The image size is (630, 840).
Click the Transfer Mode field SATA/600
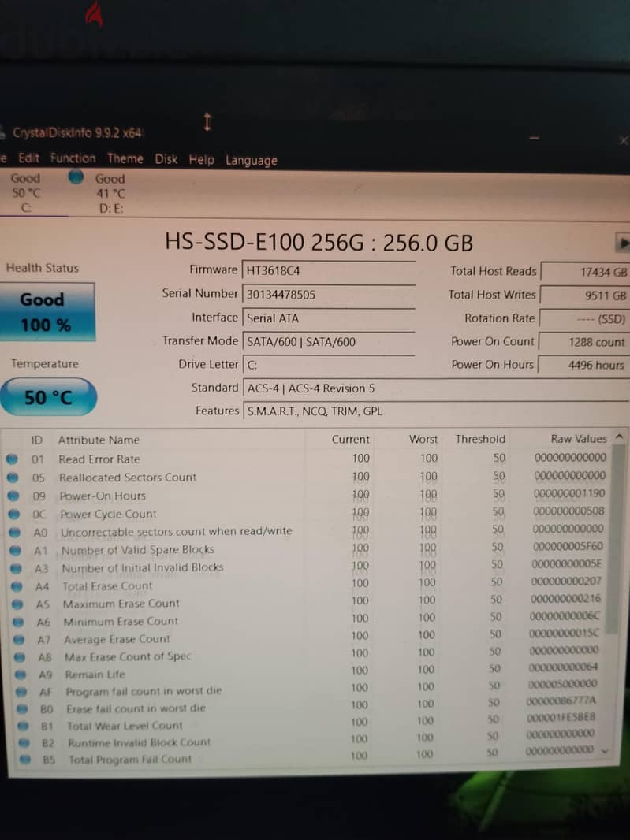pos(329,342)
